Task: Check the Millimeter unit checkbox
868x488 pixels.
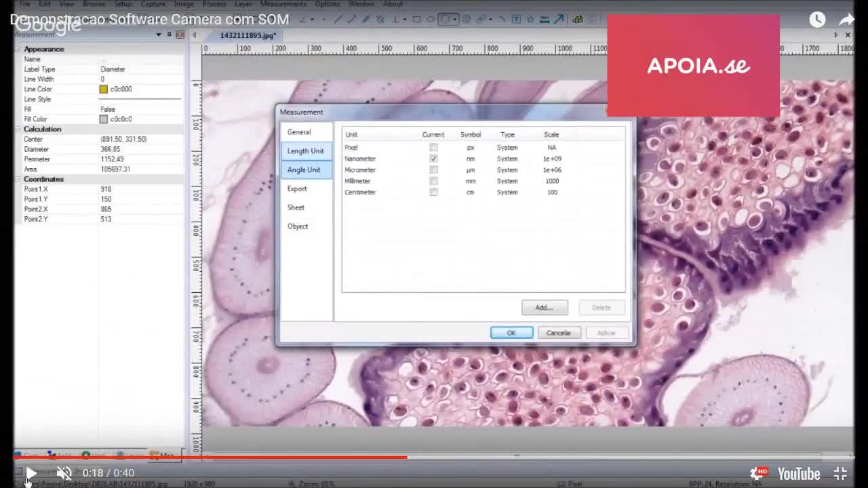Action: 433,181
